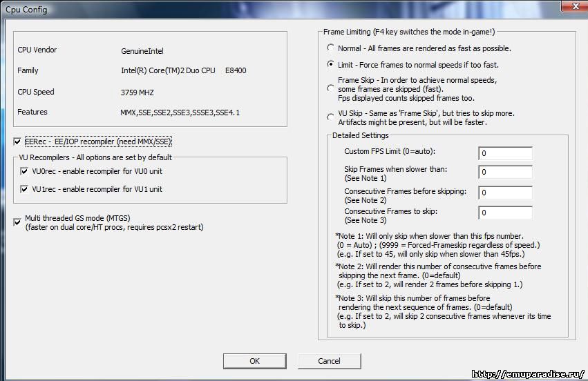Click Consecutive Frames before skipping field
Viewport: 588px width, 381px height.
[x=505, y=193]
